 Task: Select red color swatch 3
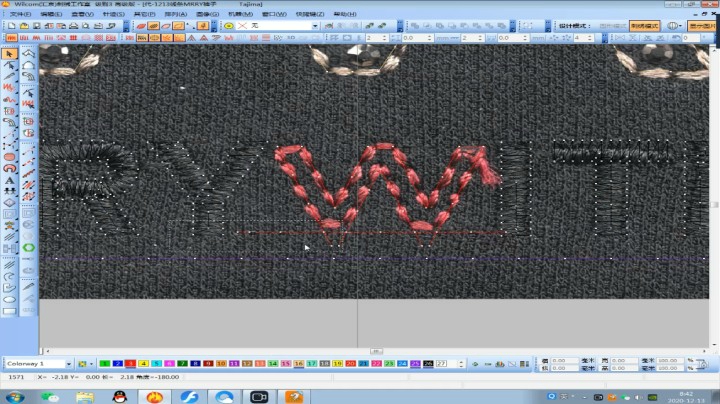point(130,364)
